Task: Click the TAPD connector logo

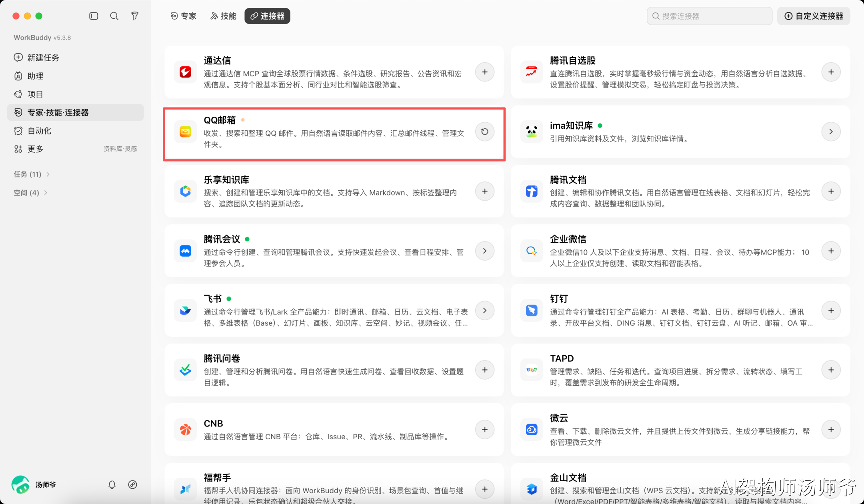Action: 532,370
